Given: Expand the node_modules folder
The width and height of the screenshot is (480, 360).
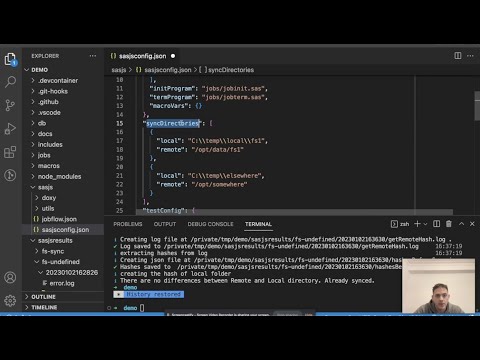Looking at the screenshot, I should coord(59,176).
